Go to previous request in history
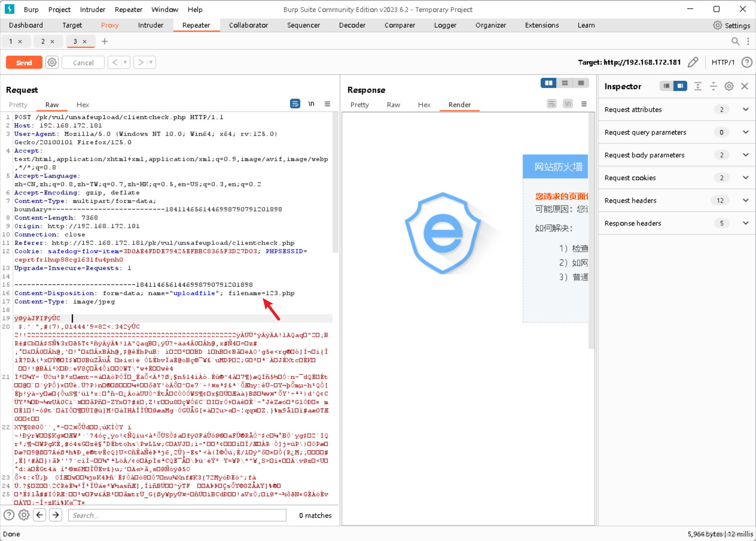This screenshot has width=756, height=541. (115, 62)
